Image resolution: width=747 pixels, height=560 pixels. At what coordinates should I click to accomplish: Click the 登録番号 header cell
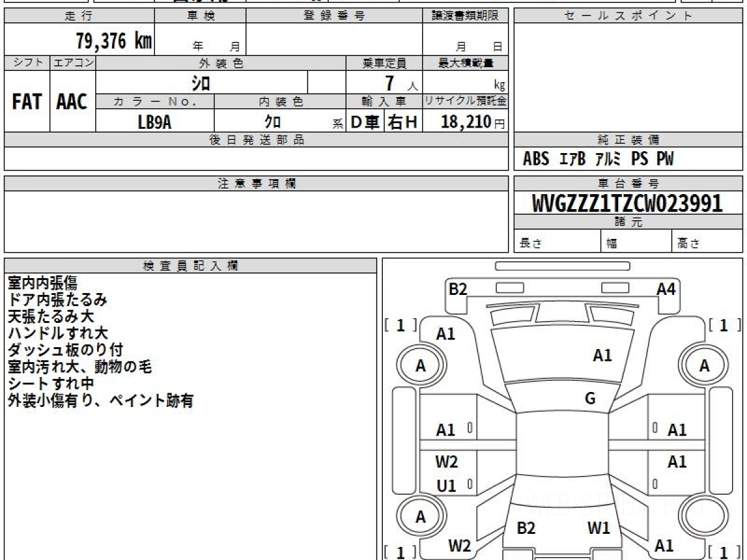(334, 16)
